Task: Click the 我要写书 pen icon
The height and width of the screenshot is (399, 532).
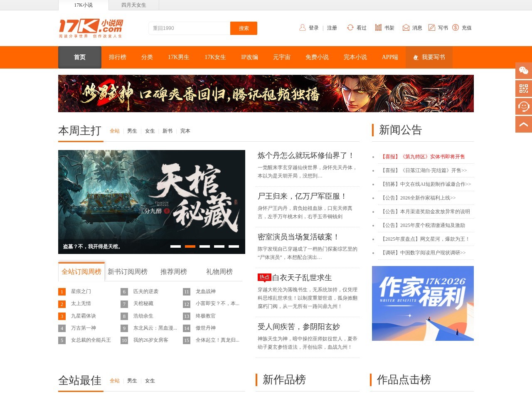Action: pos(416,57)
